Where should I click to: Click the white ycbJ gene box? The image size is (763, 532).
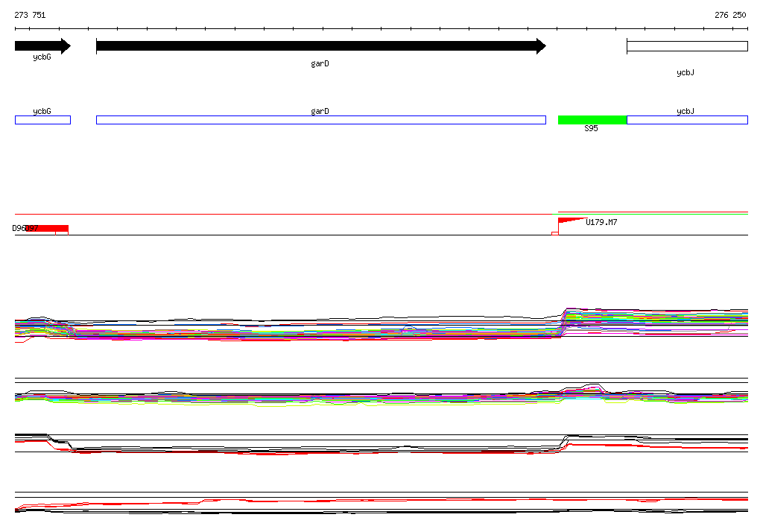pyautogui.click(x=687, y=46)
